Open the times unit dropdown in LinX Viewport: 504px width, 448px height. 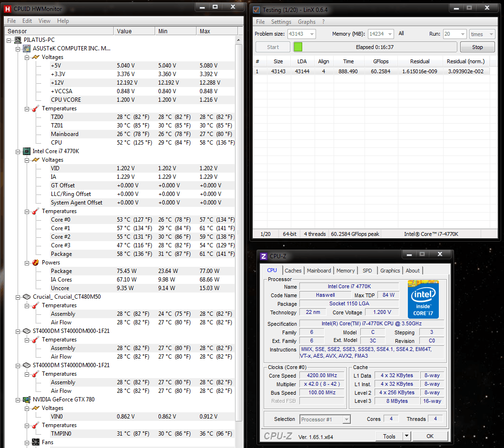pyautogui.click(x=491, y=34)
